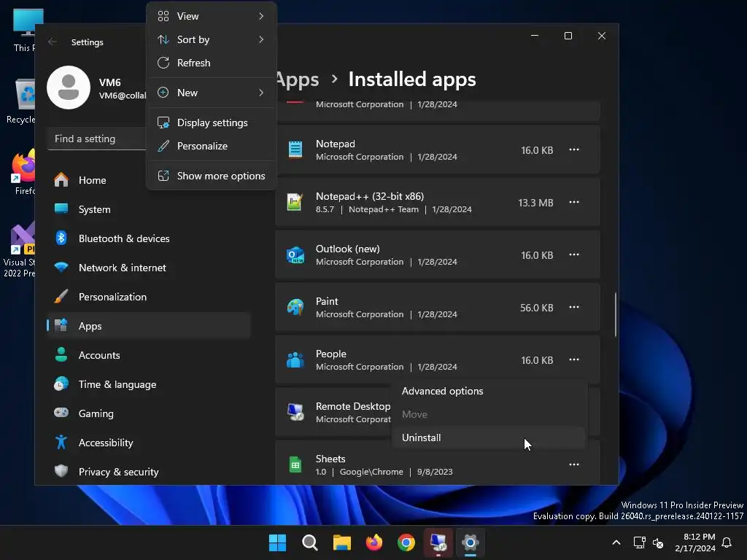Expand the View submenu
Viewport: 747px width, 560px height.
(x=211, y=16)
